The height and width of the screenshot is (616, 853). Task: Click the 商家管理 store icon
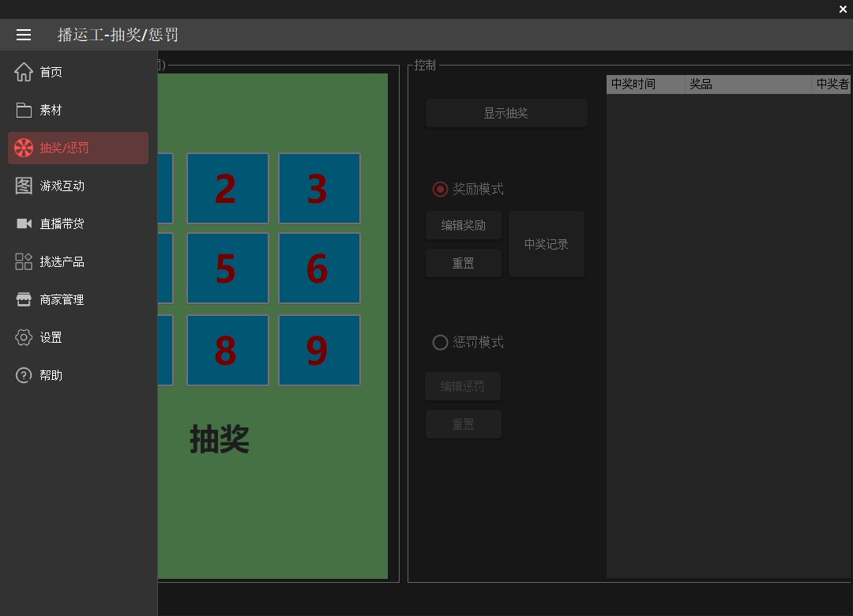pyautogui.click(x=24, y=299)
